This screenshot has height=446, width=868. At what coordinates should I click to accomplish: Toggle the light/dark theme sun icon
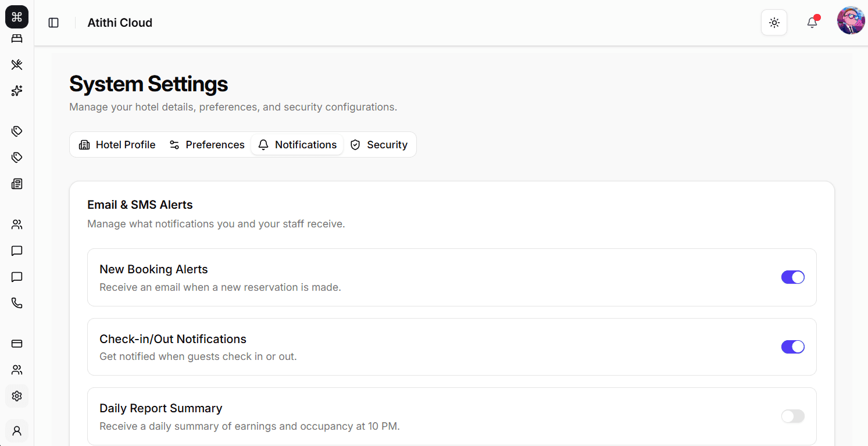(774, 22)
